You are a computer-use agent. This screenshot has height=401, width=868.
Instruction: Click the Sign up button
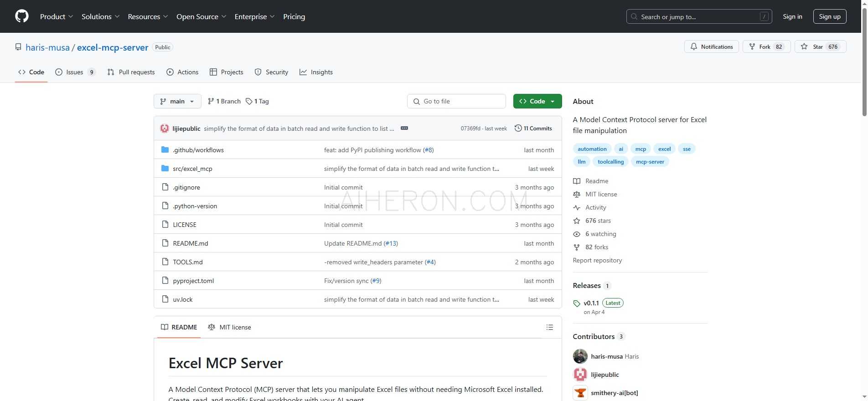pyautogui.click(x=830, y=16)
